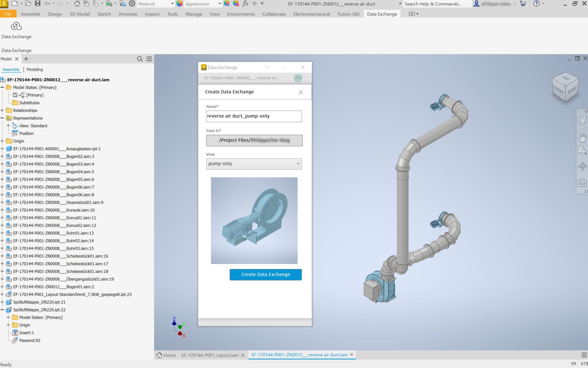Image resolution: width=588 pixels, height=368 pixels.
Task: Click the TOP face of the ViewCube
Action: pyautogui.click(x=566, y=78)
